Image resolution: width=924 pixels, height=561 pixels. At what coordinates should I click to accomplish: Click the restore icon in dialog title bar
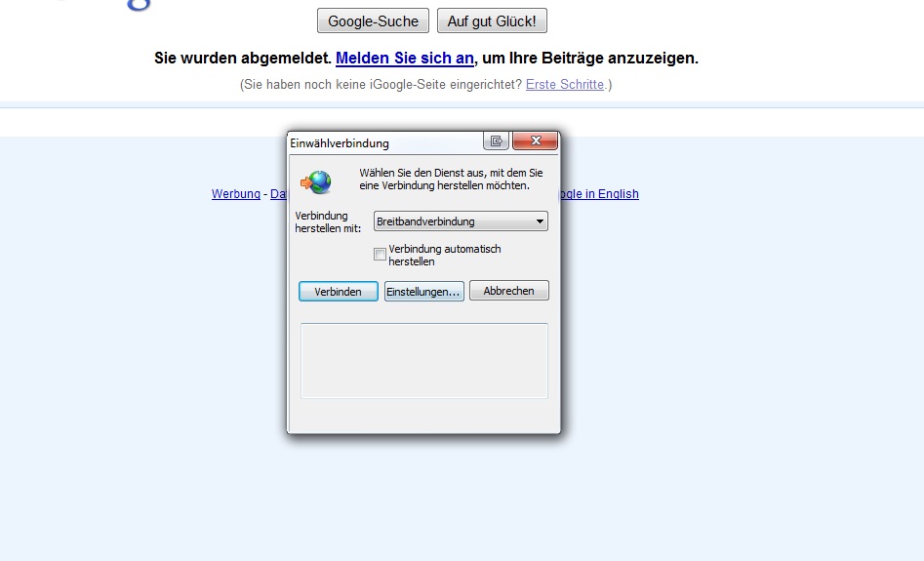[x=497, y=140]
